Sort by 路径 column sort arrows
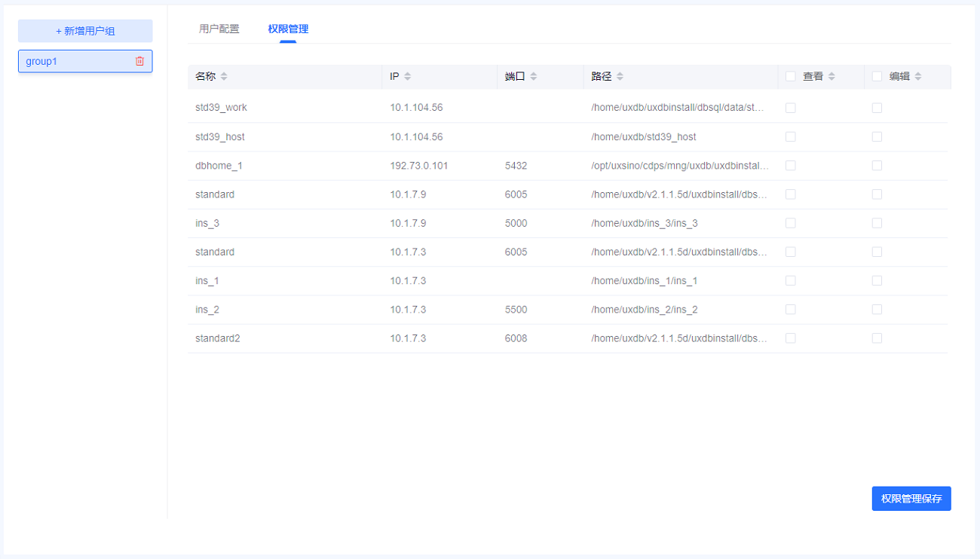Viewport: 980px width, 559px height. click(620, 76)
